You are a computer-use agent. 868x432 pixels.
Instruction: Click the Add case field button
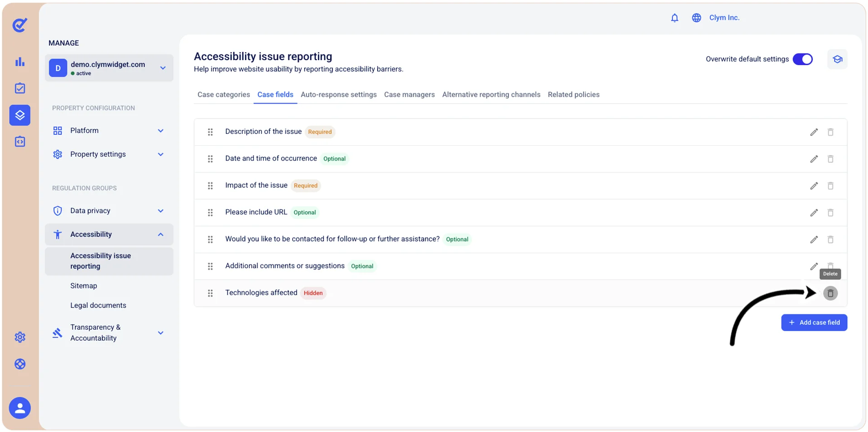[814, 323]
